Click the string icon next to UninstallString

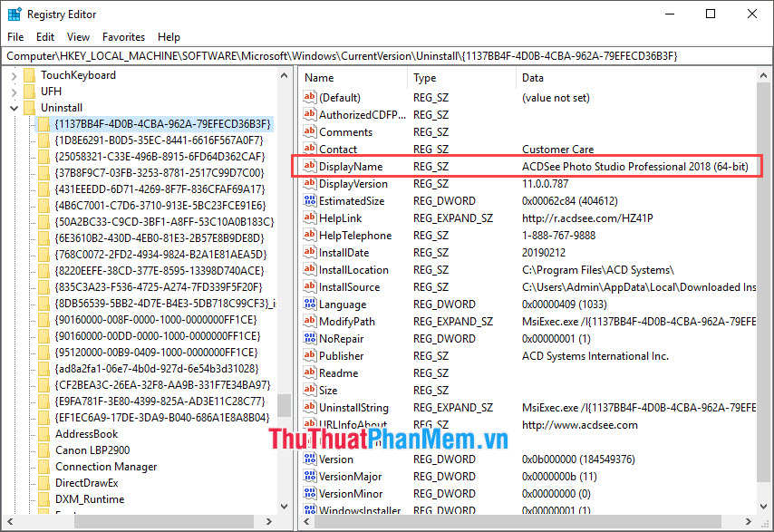point(309,407)
